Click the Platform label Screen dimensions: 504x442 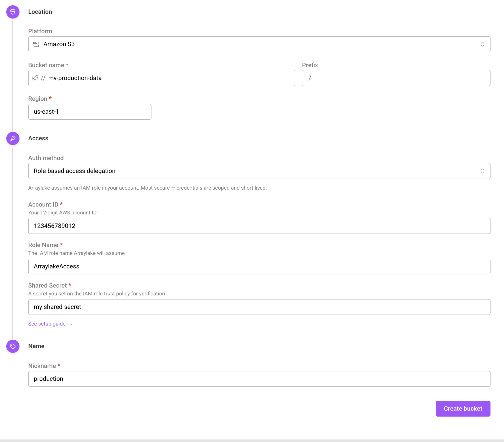pos(40,31)
